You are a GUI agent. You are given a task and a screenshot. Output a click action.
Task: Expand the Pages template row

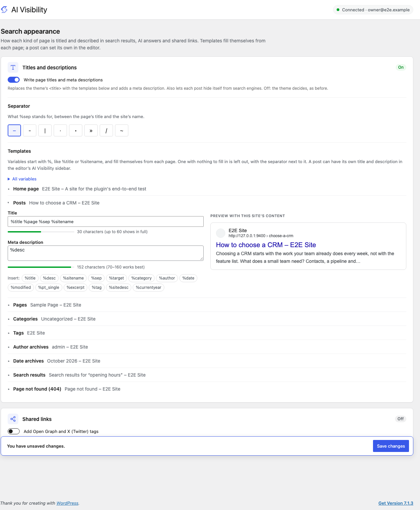click(207, 305)
